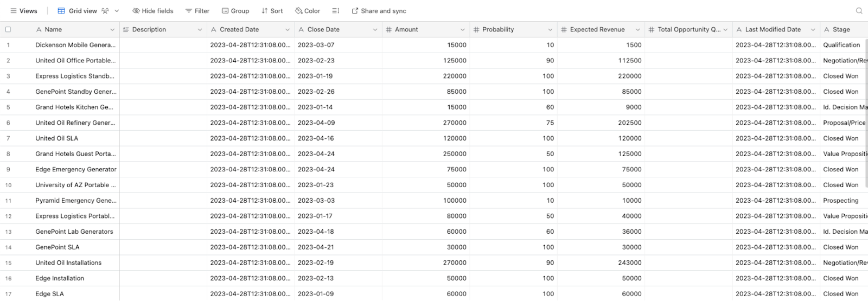
Task: Click the Amount number field icon
Action: click(388, 30)
